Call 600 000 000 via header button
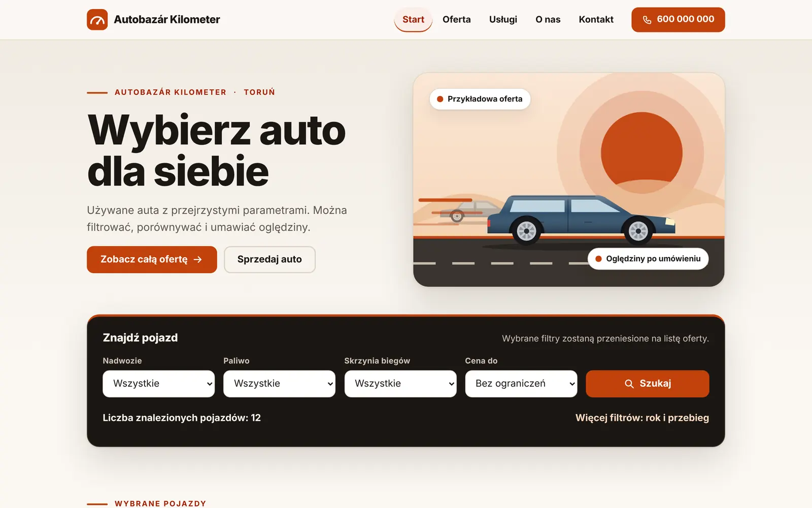Screen dimensions: 812x508 678,20
